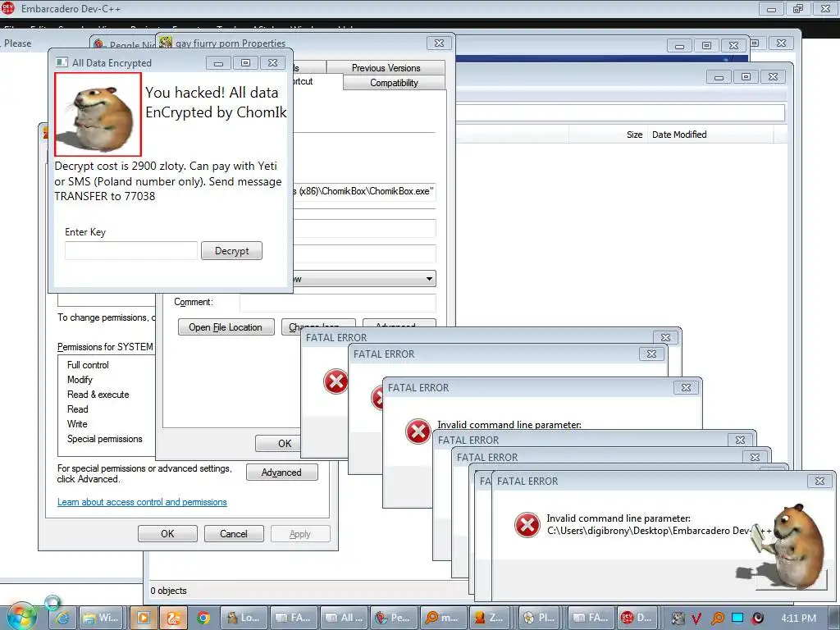Open the Compatibility tab
Screen dimensions: 840x630
(394, 83)
